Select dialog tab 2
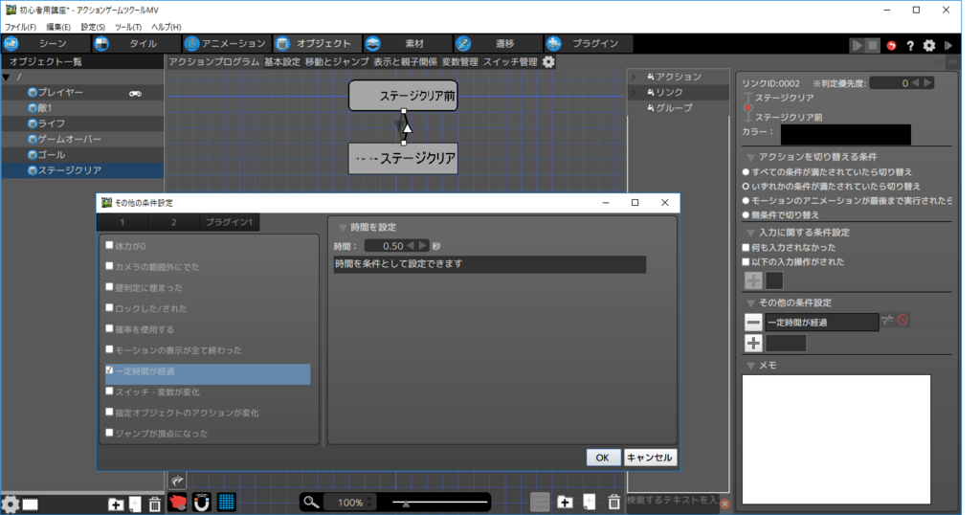 pos(173,222)
